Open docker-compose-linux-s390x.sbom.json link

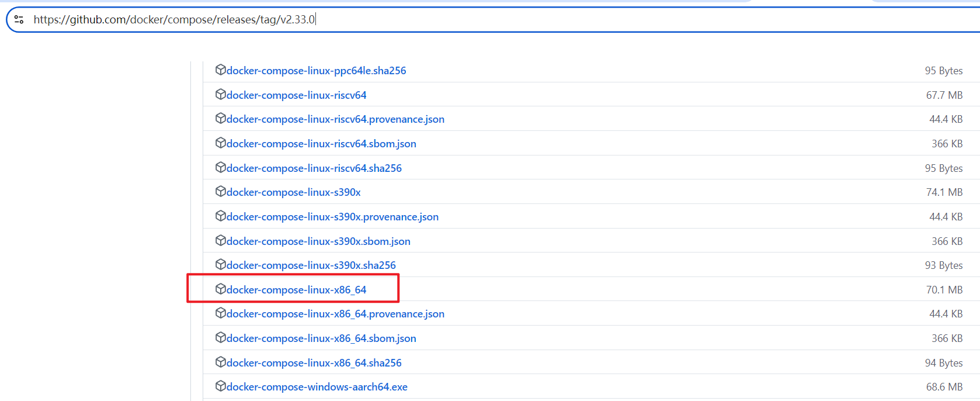point(318,241)
